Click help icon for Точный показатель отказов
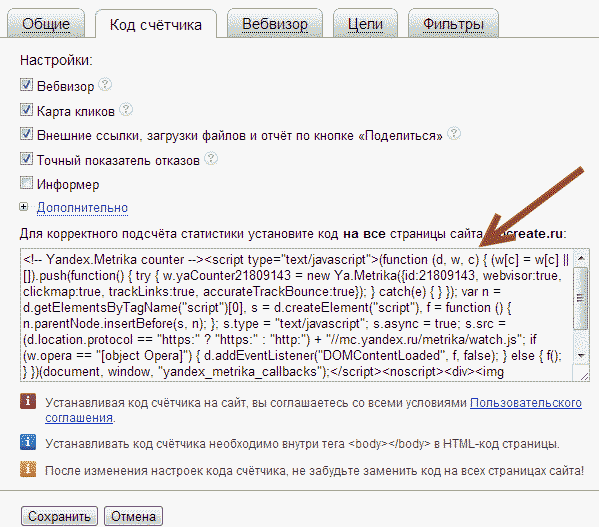 click(211, 158)
